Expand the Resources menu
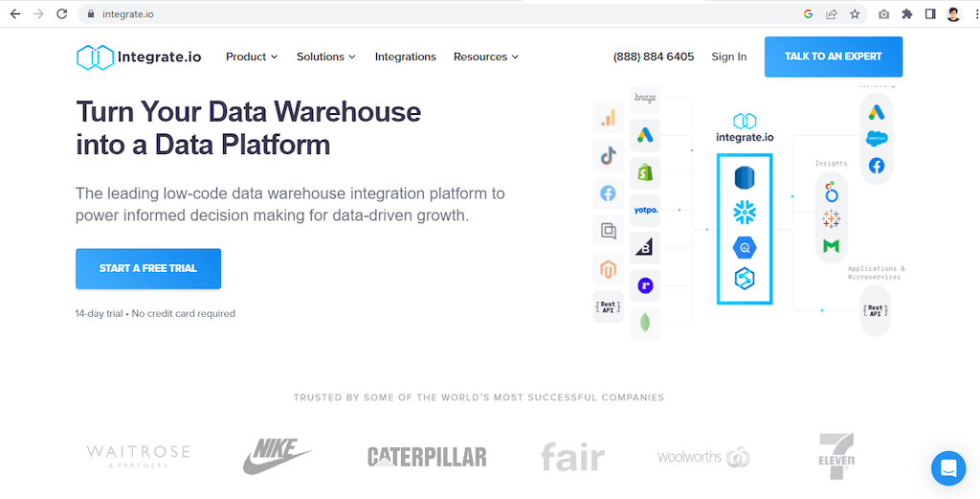 pyautogui.click(x=486, y=57)
